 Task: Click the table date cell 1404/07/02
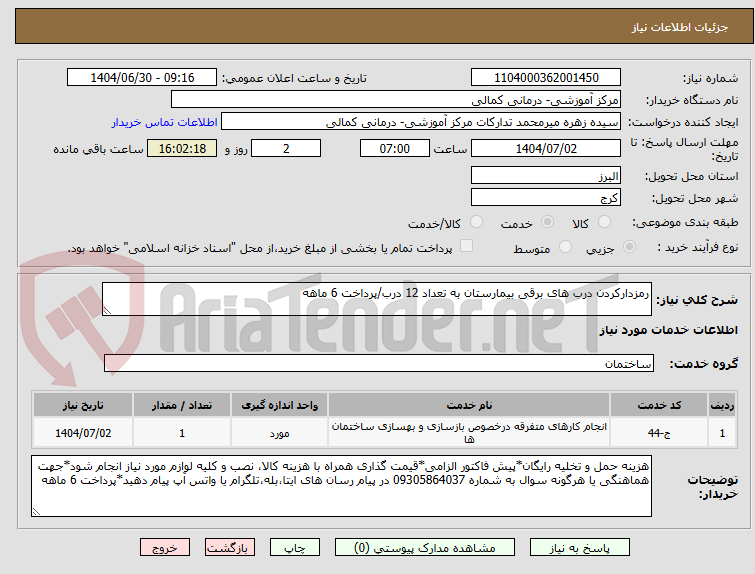pos(83,432)
